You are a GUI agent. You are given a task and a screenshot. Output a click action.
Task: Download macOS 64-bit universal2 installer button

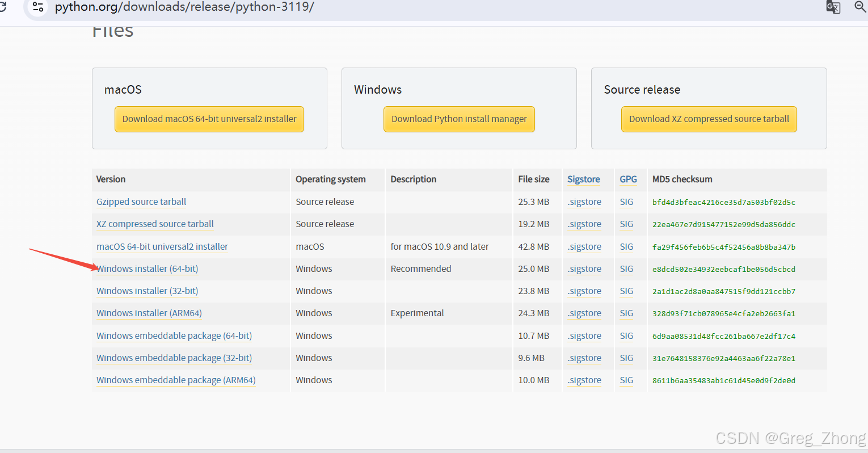209,119
